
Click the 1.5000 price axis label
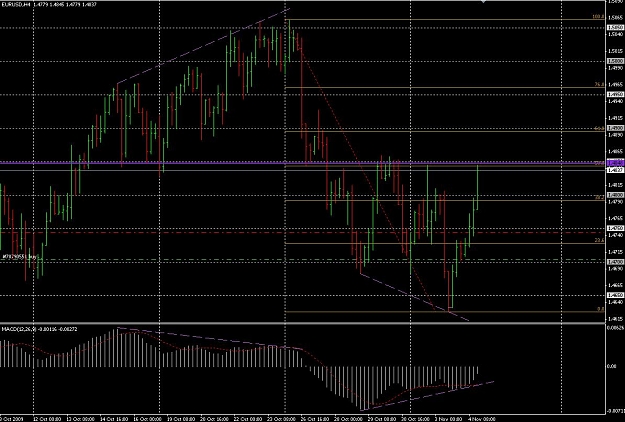click(615, 61)
